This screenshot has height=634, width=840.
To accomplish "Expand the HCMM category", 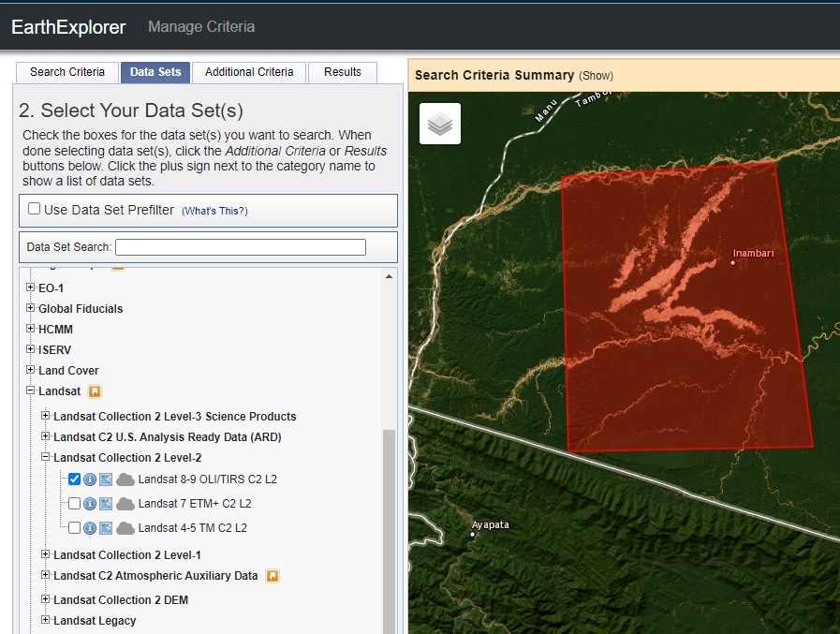I will pos(31,329).
